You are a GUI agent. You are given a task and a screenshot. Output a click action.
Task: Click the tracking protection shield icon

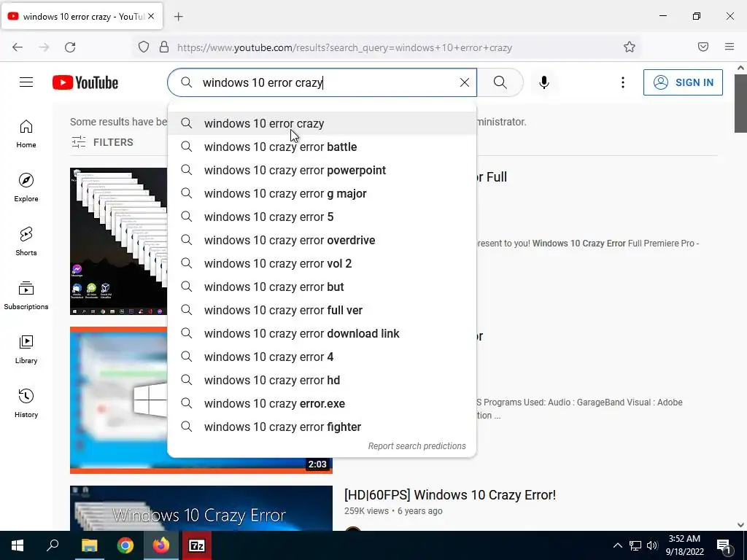(x=144, y=47)
